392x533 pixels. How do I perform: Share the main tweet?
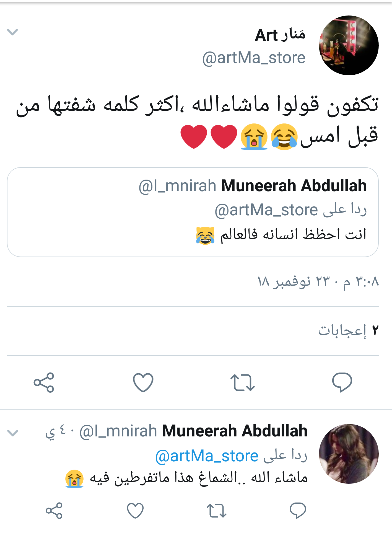(44, 382)
